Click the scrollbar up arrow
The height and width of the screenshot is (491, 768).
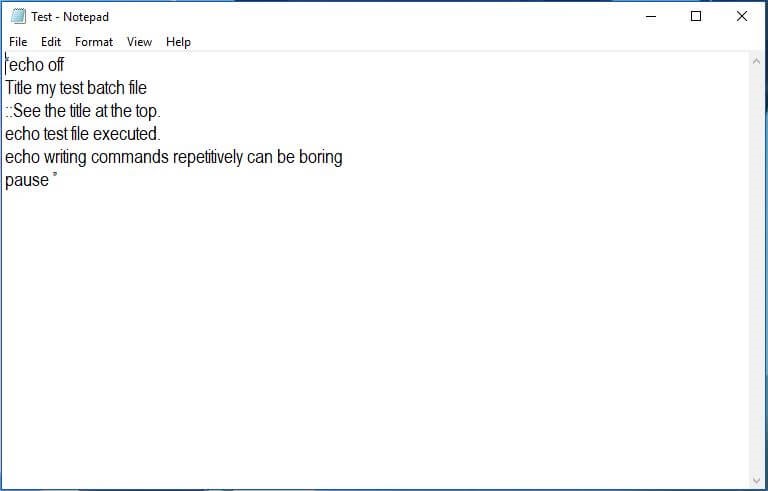(756, 61)
